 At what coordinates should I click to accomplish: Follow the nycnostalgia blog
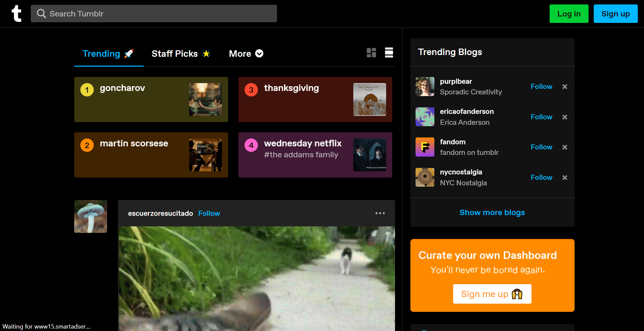click(x=541, y=177)
